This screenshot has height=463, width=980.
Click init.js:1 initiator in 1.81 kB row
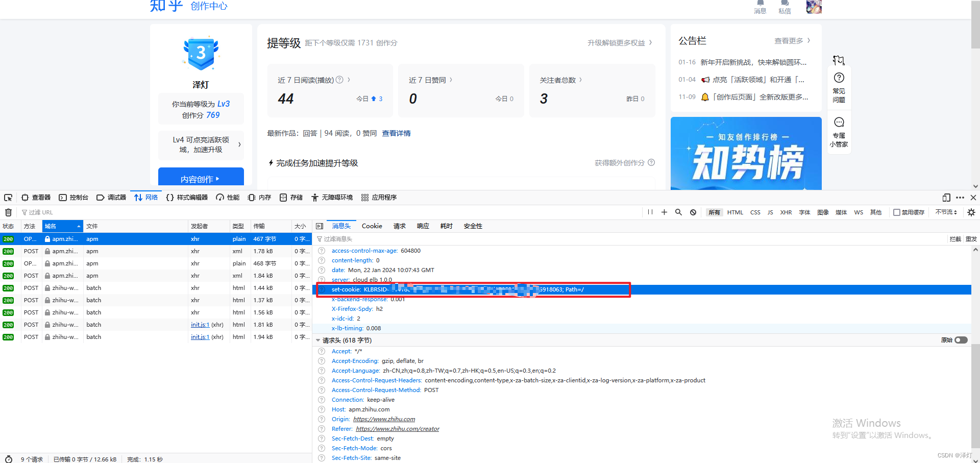pos(200,325)
